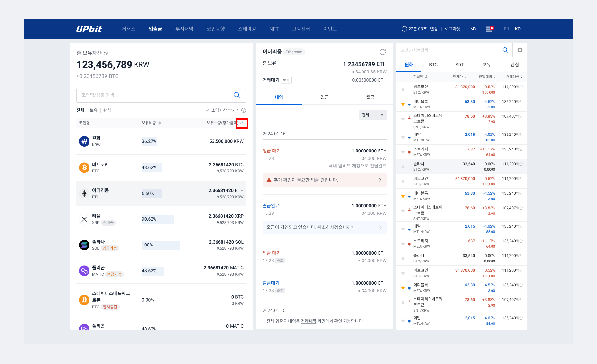Switch to the 입금 tab
597x364 pixels.
324,97
